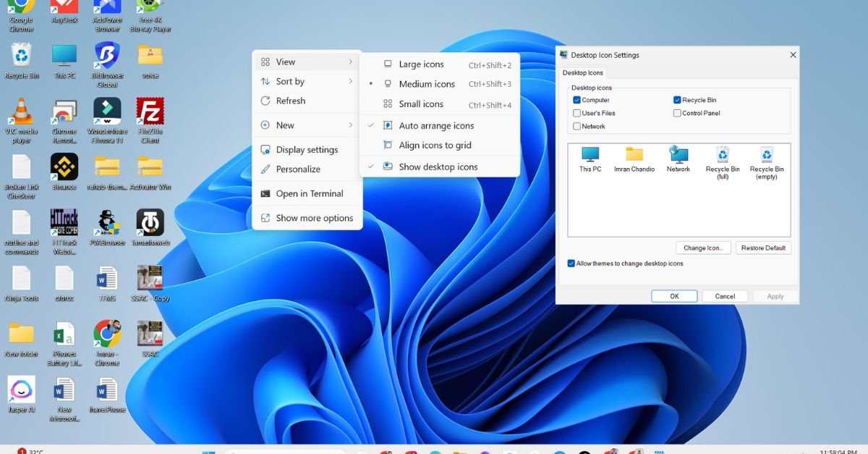Enable the Control Panel checkbox
This screenshot has height=454, width=868.
pyautogui.click(x=677, y=113)
